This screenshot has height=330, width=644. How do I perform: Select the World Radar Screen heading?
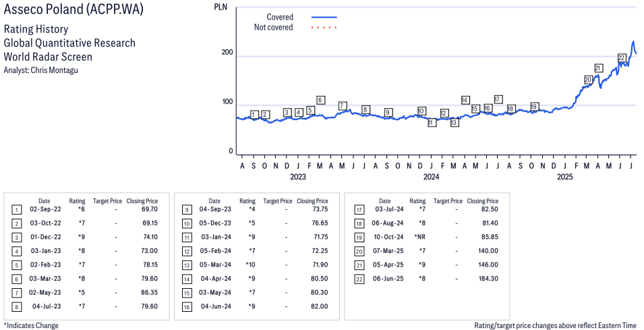point(48,56)
